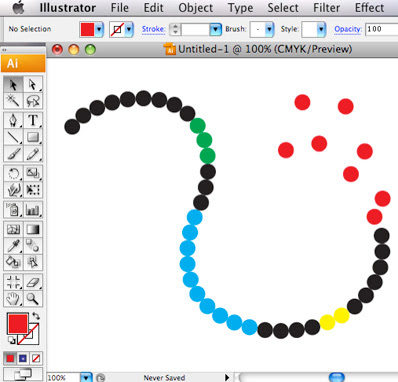Click the horizontal scrollbar thumb
The height and width of the screenshot is (382, 398).
pyautogui.click(x=337, y=378)
